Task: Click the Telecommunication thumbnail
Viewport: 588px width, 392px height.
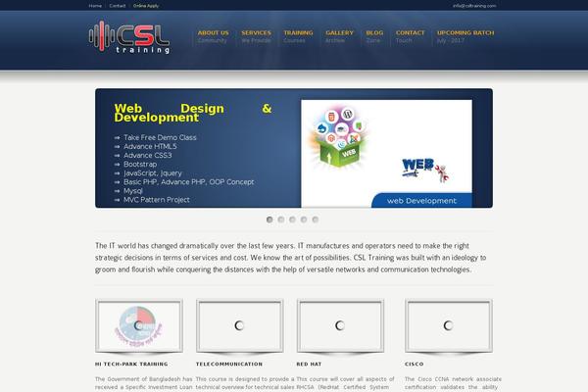Action: pyautogui.click(x=240, y=325)
